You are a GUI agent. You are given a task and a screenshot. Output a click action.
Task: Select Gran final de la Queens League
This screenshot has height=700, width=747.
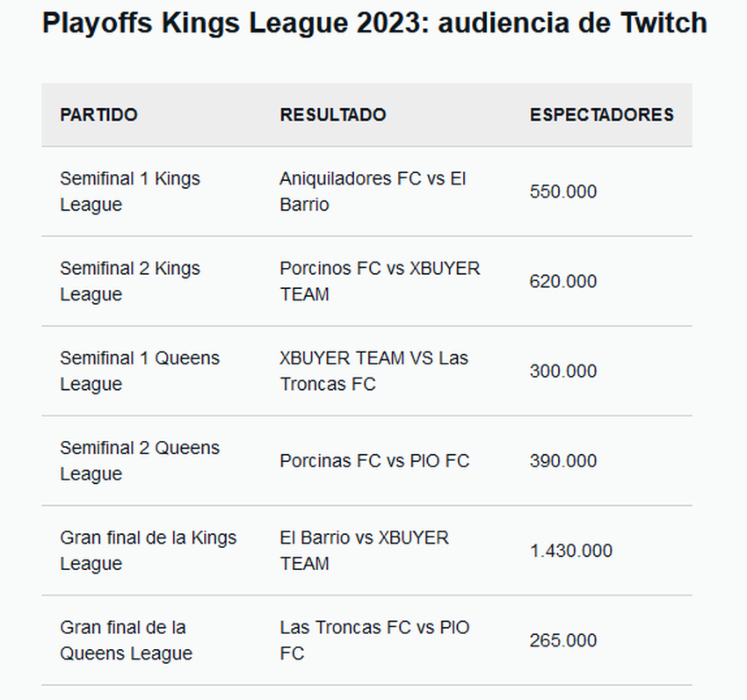[126, 639]
